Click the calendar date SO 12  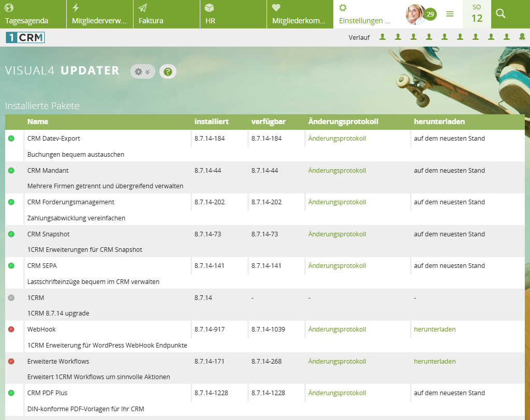click(477, 14)
